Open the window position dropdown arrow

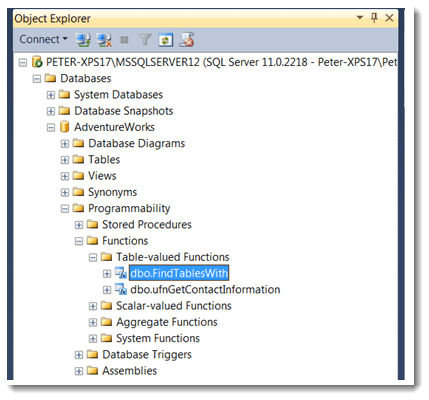(360, 17)
